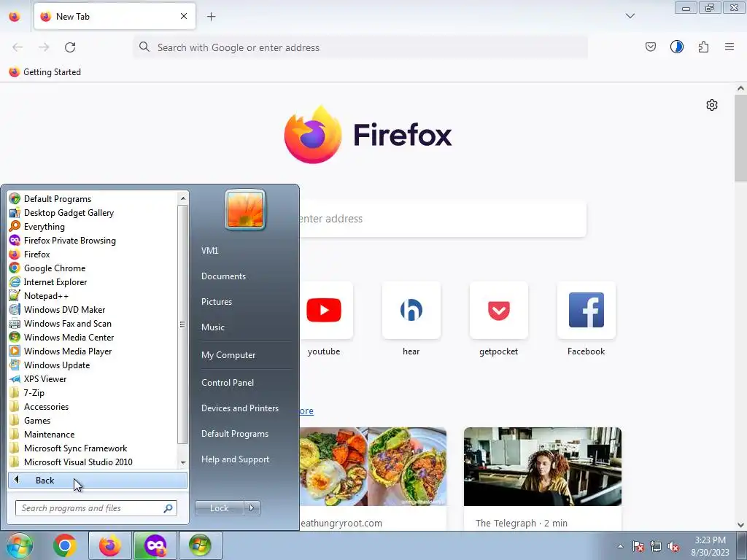This screenshot has width=747, height=560.
Task: Show hidden tray icons arrow
Action: point(620,546)
